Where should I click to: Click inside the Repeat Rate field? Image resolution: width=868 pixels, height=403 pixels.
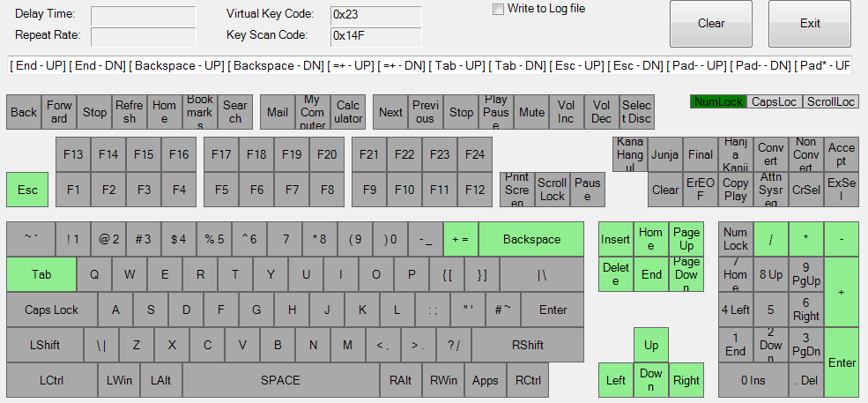coord(144,37)
